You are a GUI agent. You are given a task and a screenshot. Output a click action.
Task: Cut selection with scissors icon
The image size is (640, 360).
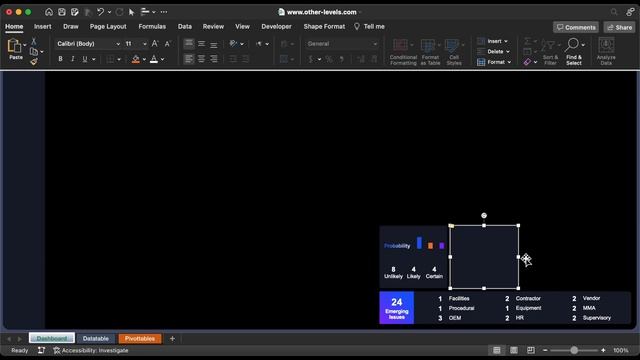tap(34, 42)
